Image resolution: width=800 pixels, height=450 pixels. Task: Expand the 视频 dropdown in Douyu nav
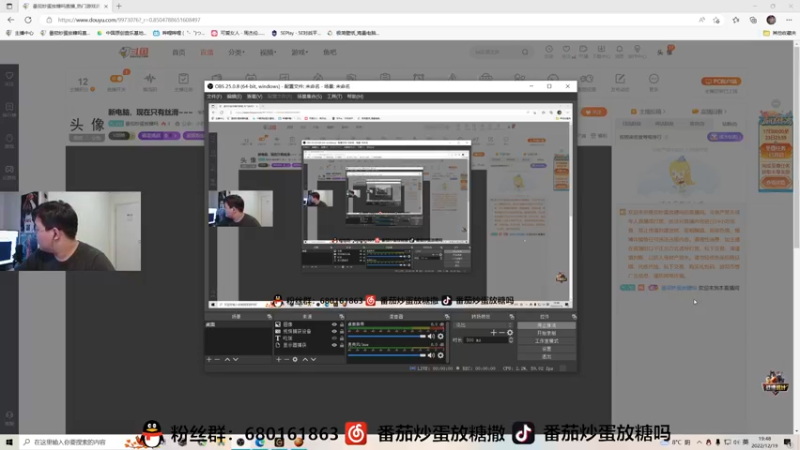[268, 52]
